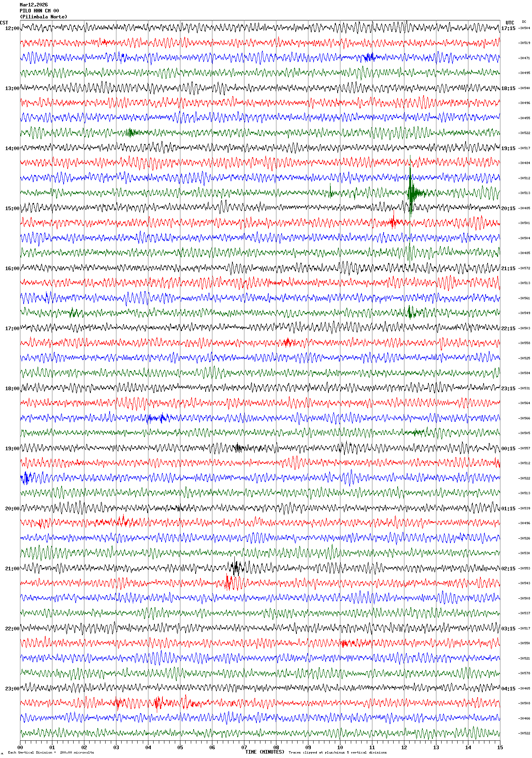Select the PILO HHN CM 00 station code
Screen dimensions: 532x758
point(39,11)
